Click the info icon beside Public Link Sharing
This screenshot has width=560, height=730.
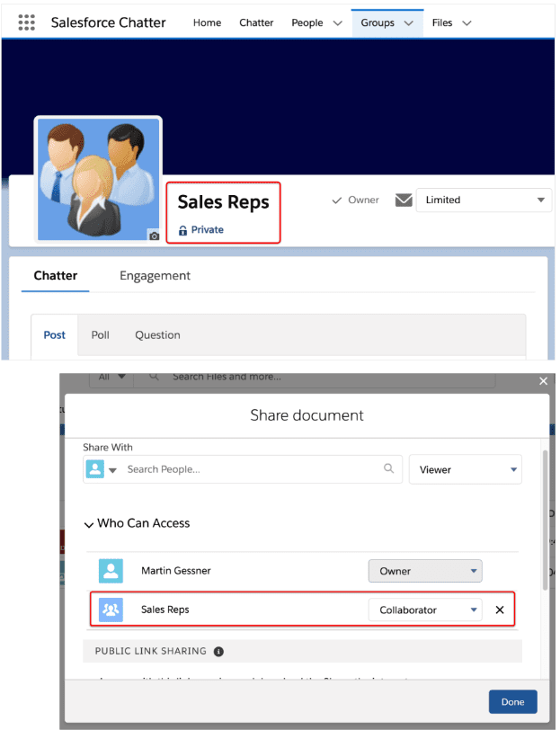click(x=218, y=651)
